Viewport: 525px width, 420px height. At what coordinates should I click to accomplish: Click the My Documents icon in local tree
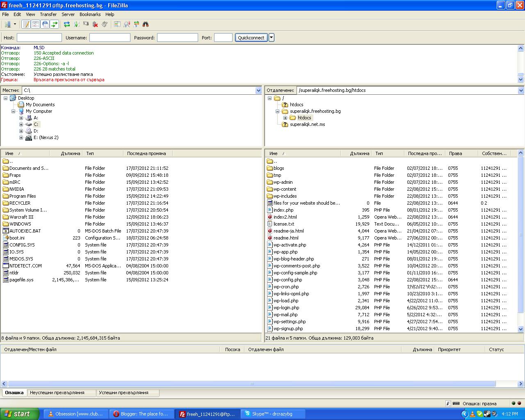[21, 105]
